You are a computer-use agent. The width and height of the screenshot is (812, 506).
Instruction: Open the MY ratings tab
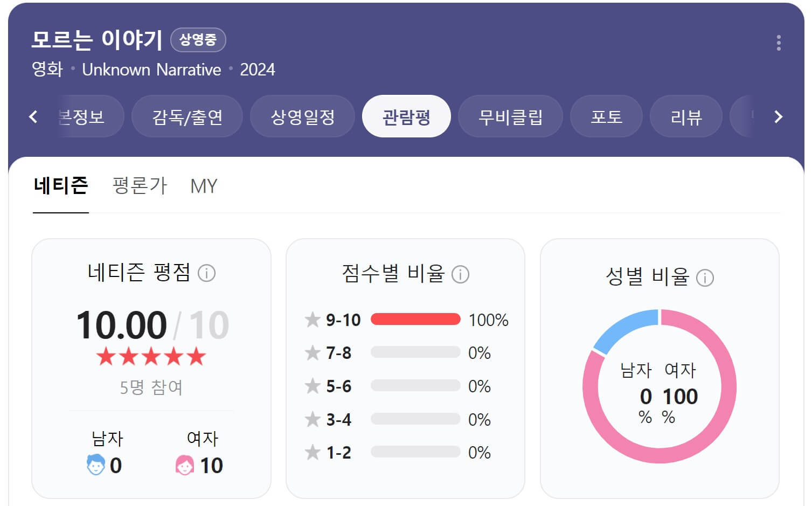(x=204, y=186)
